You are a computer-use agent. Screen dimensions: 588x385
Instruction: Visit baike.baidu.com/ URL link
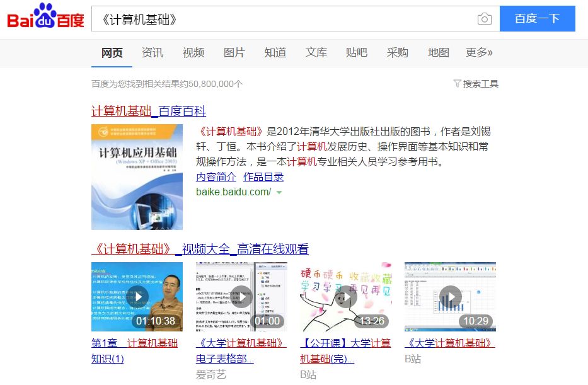[x=233, y=192]
